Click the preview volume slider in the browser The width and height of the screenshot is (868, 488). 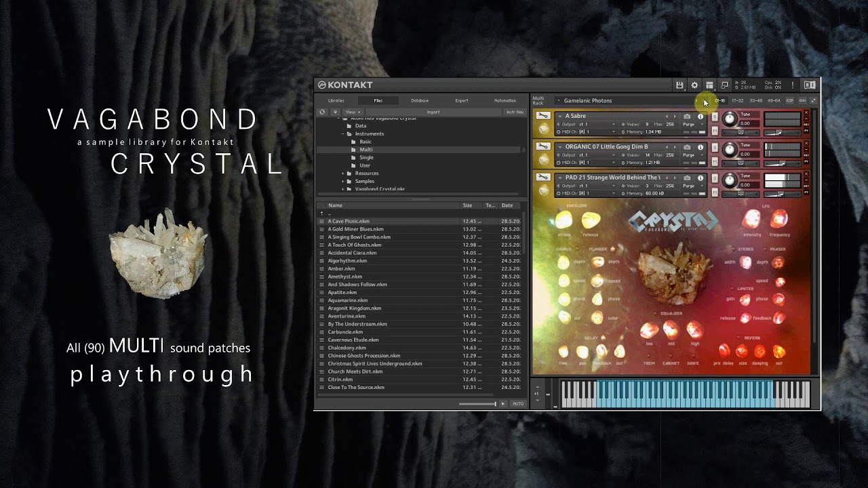coord(477,404)
